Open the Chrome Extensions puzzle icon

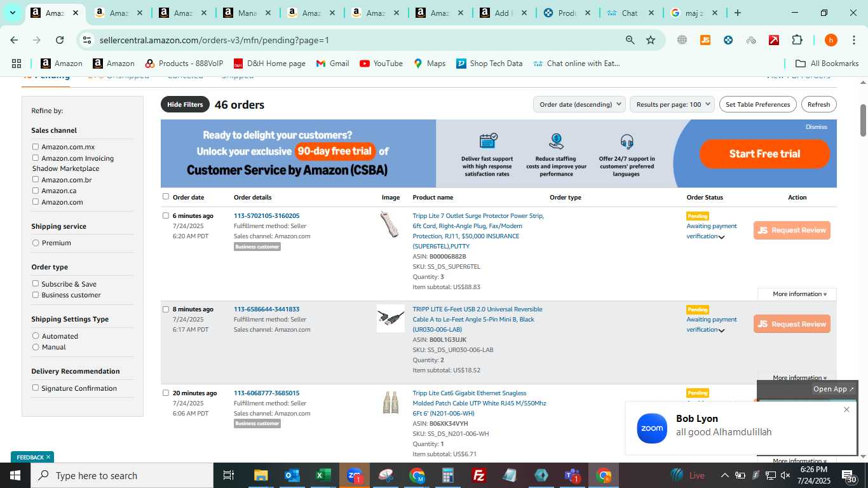pos(797,40)
